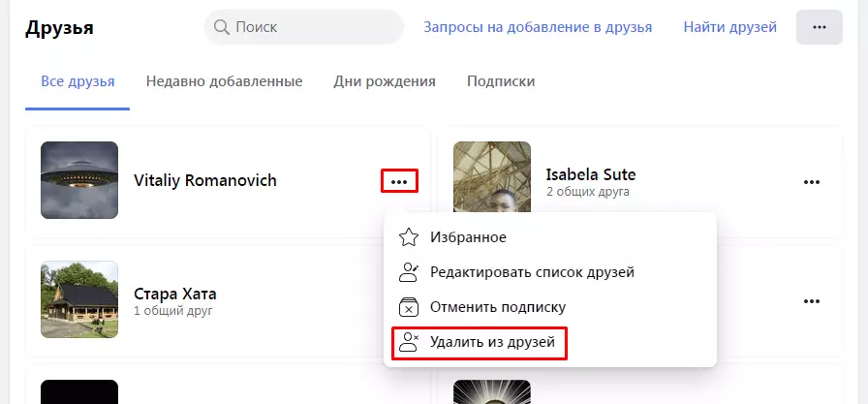The image size is (868, 404).
Task: Open Vitaliy Romanovich's UFO profile picture
Action: [79, 180]
